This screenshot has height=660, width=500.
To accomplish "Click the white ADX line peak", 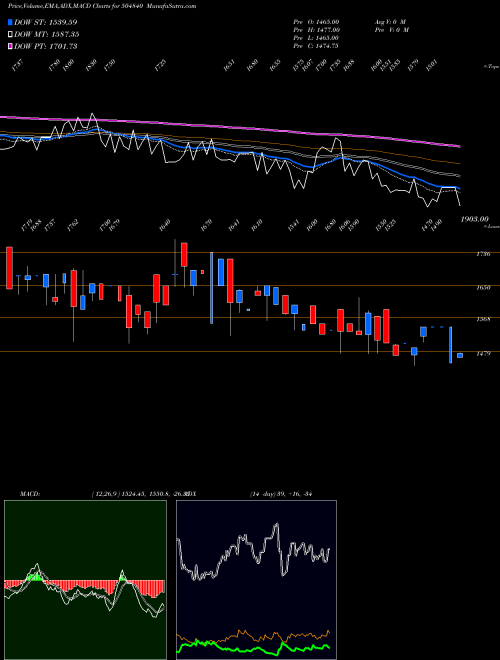I will coord(277,525).
